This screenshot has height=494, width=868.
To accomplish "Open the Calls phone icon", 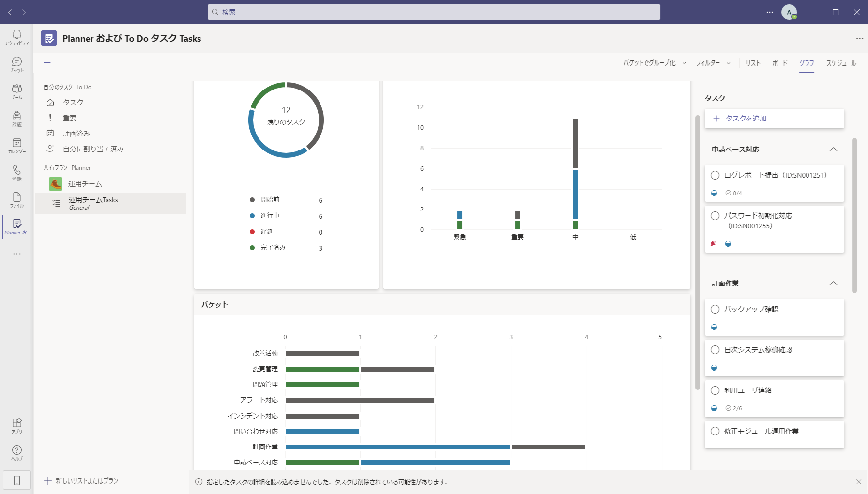I will pyautogui.click(x=17, y=172).
